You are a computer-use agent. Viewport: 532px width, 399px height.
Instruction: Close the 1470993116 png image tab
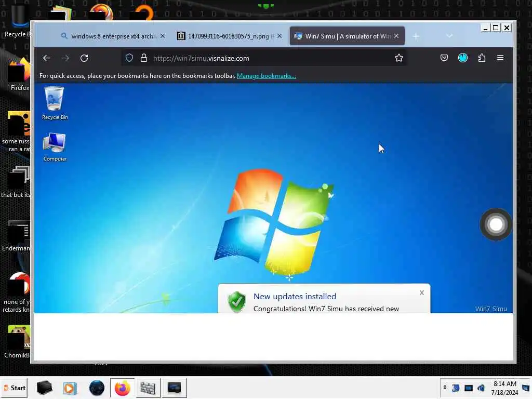(279, 36)
